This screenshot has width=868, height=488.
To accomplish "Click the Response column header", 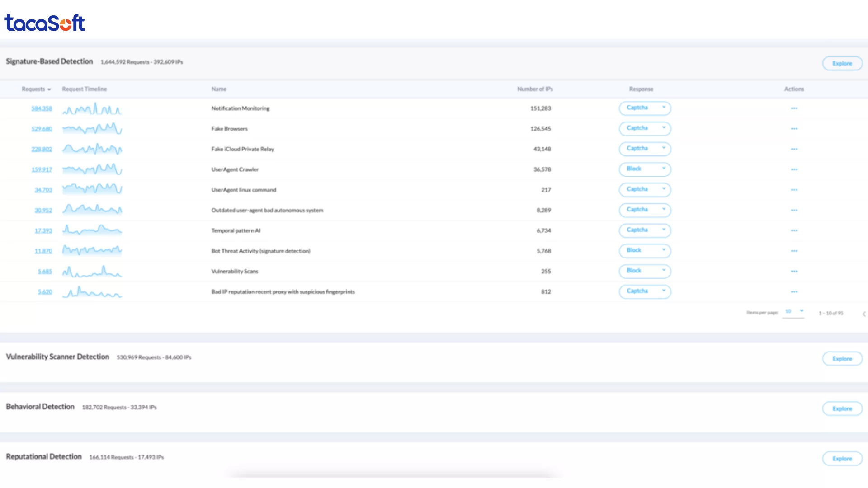I will (x=641, y=89).
